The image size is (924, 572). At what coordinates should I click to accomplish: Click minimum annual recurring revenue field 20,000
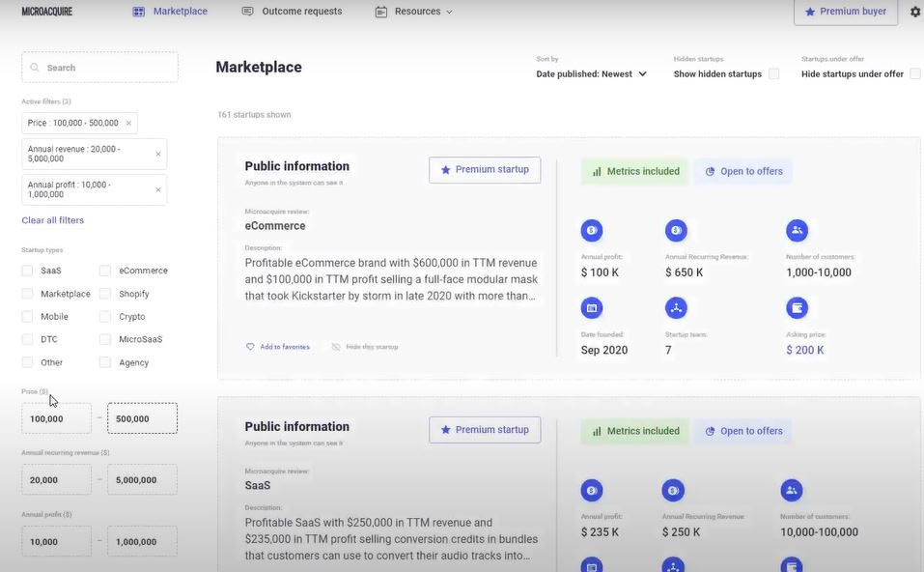(x=57, y=480)
